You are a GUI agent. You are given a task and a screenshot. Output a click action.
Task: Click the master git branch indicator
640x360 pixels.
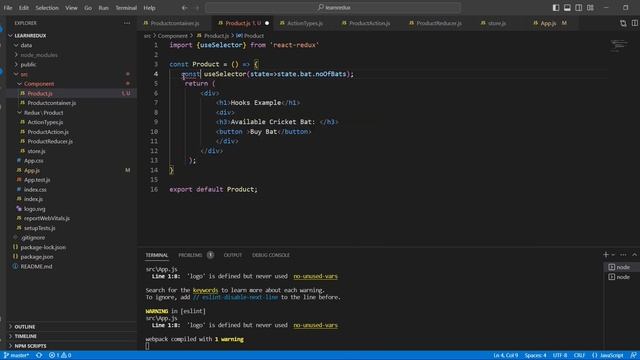(x=16, y=355)
